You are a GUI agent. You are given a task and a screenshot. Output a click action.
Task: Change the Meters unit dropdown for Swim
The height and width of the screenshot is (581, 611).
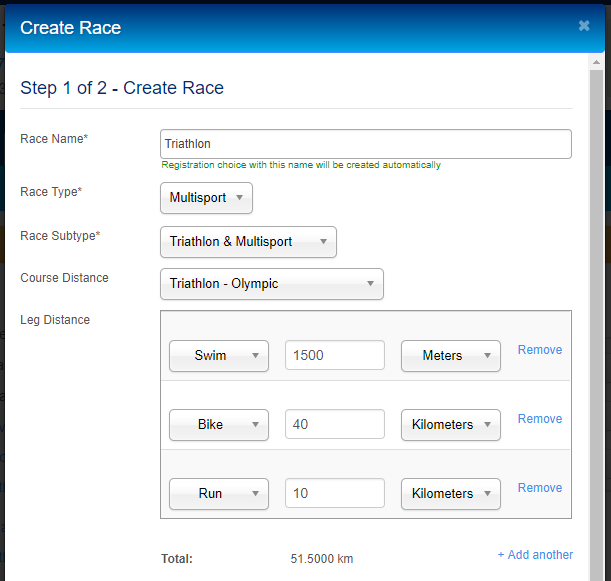[x=450, y=355]
